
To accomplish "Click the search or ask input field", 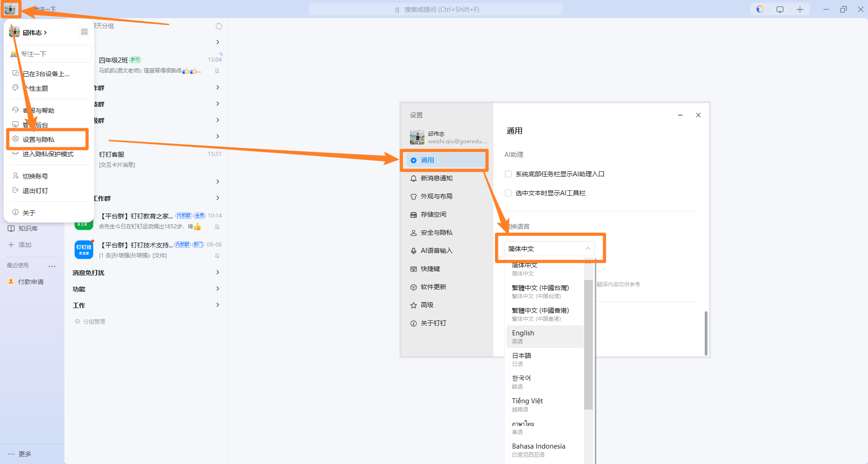I will click(x=436, y=9).
